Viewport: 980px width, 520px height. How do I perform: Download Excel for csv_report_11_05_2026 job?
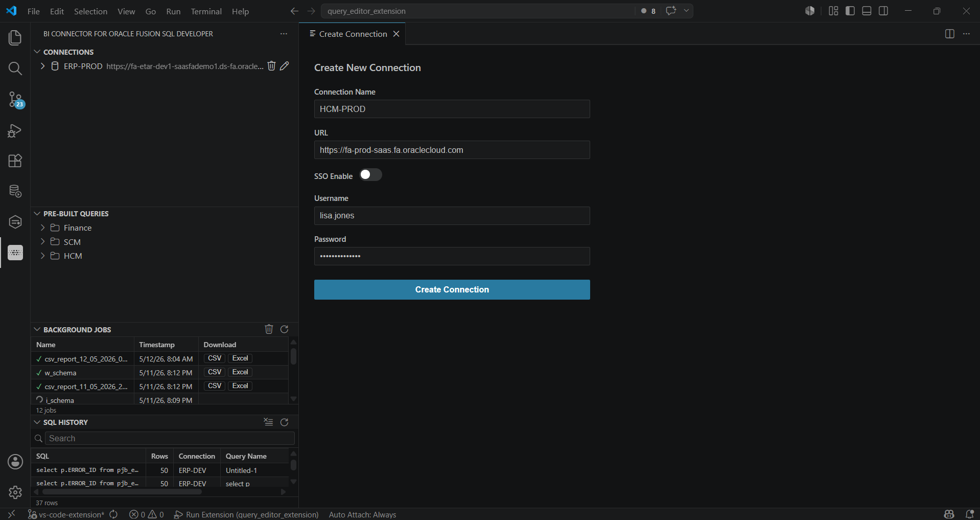pos(240,386)
